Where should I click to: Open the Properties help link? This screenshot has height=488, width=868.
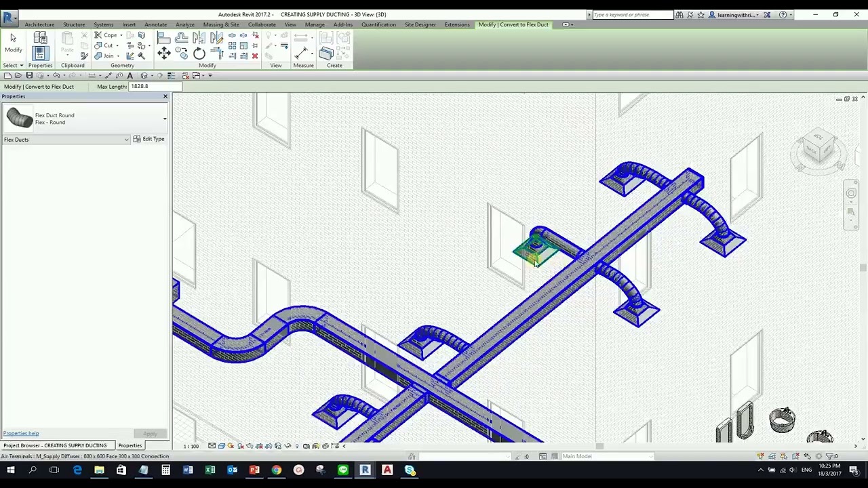[21, 433]
